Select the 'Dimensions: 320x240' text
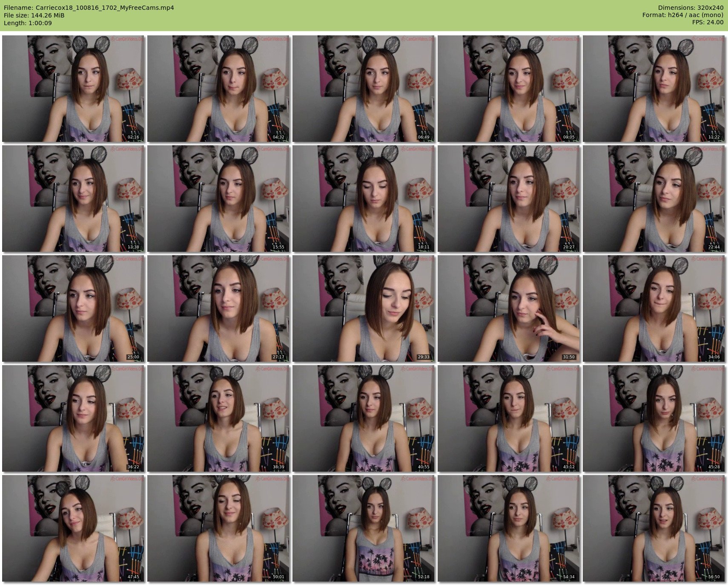This screenshot has width=728, height=585. tap(691, 8)
